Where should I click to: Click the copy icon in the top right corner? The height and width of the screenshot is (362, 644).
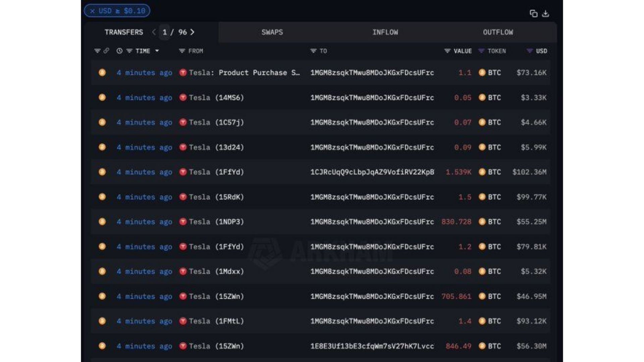tap(534, 14)
